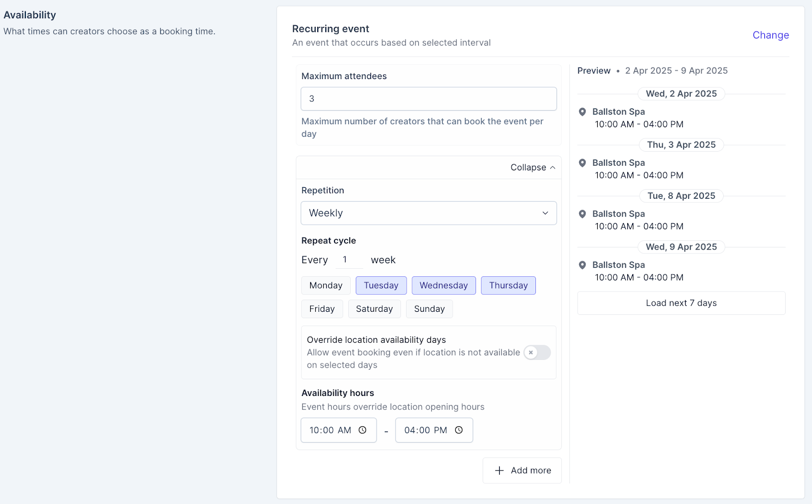
Task: Deselect Tuesday in repeat days
Action: (x=381, y=285)
